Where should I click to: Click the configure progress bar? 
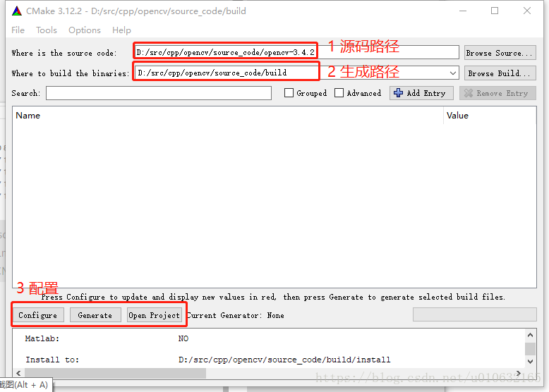(x=475, y=314)
